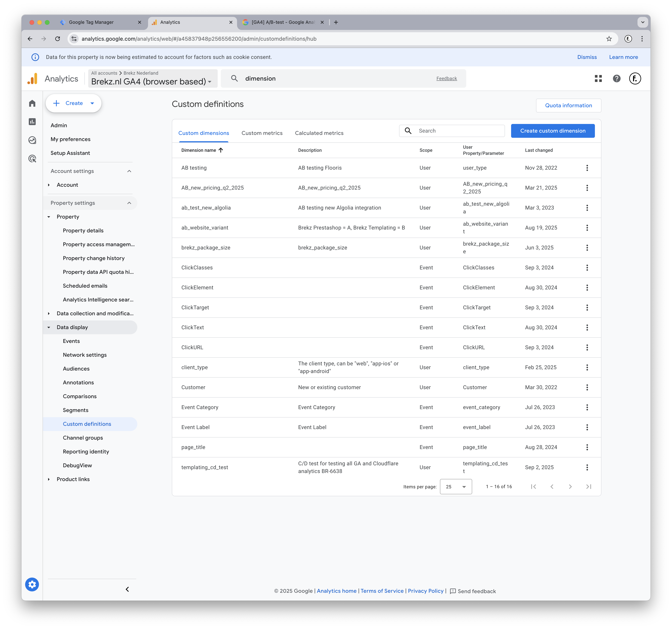Image resolution: width=672 pixels, height=629 pixels.
Task: Open the Google apps grid icon
Action: (598, 78)
